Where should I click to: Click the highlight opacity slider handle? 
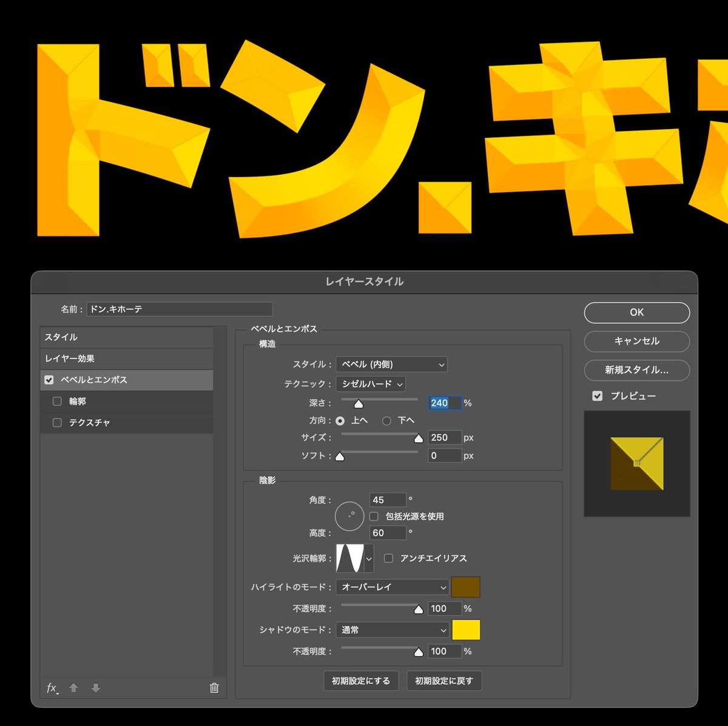[x=418, y=610]
